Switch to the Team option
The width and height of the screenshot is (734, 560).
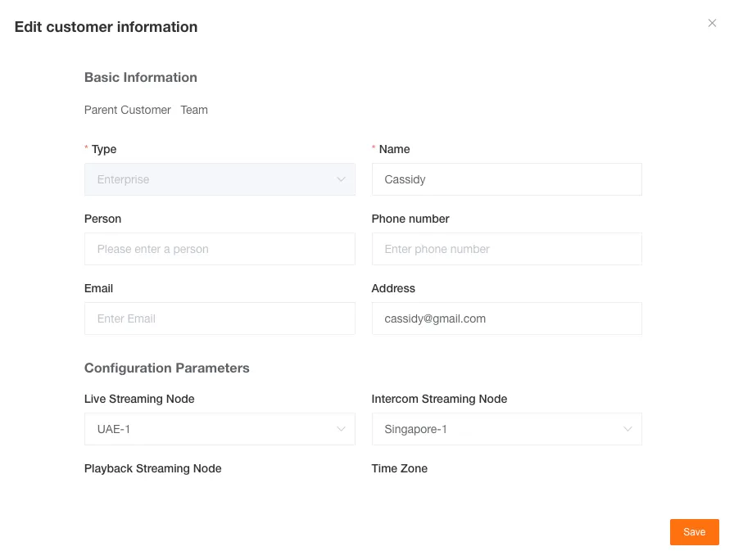pyautogui.click(x=194, y=110)
